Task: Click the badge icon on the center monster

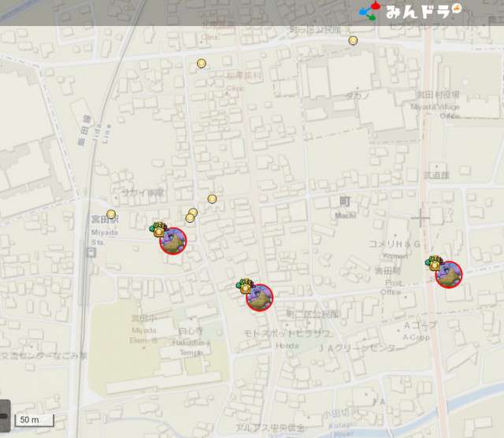Action: (x=245, y=285)
